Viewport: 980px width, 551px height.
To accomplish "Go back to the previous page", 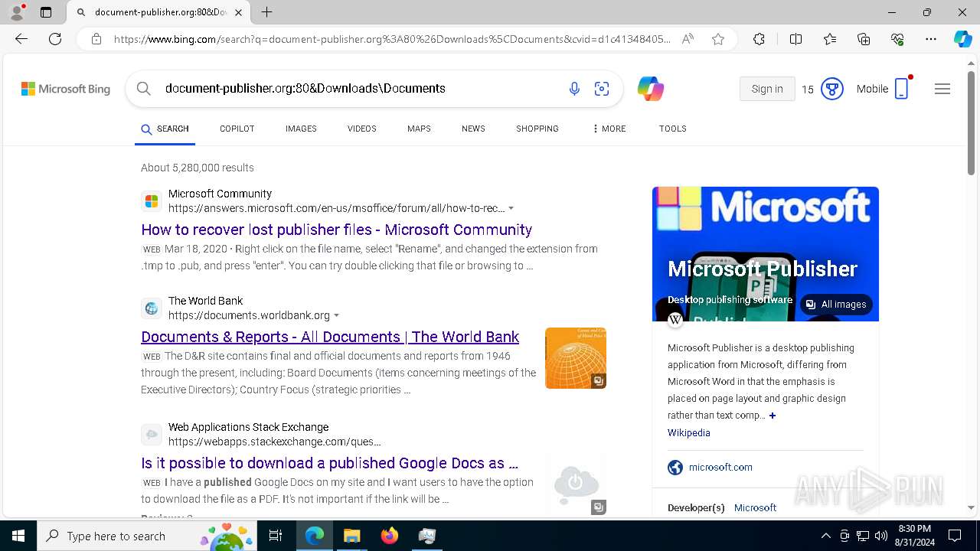I will 21,39.
